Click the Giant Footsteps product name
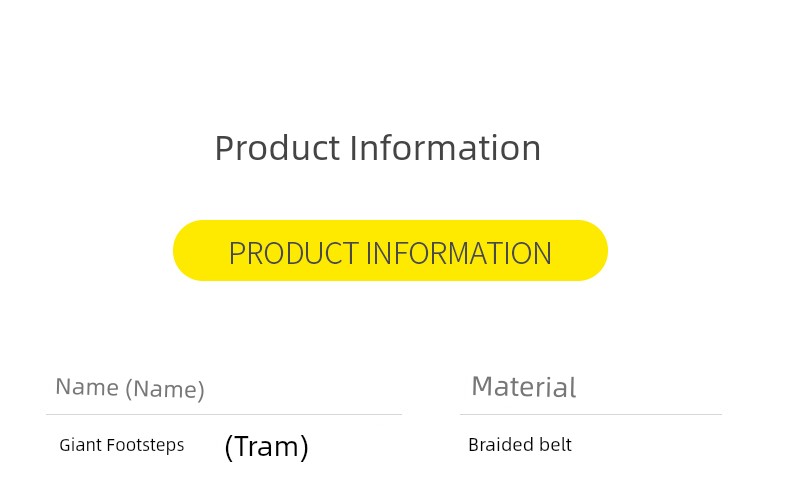790x481 pixels. click(x=121, y=445)
